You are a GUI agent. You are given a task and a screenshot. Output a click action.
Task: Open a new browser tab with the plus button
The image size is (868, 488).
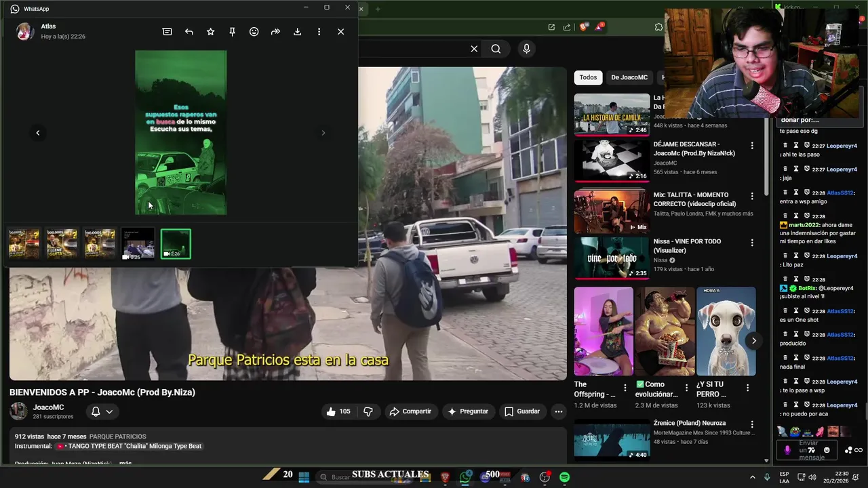378,9
